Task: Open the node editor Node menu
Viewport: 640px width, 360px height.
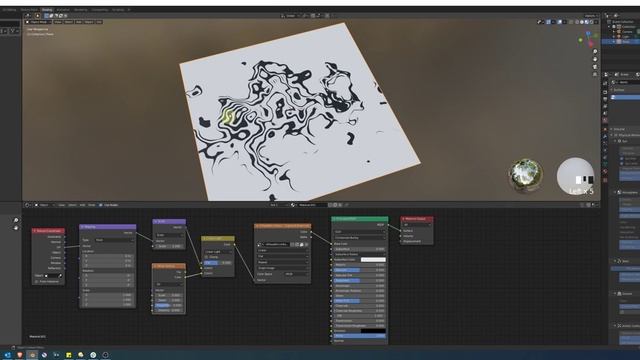Action: [91, 205]
